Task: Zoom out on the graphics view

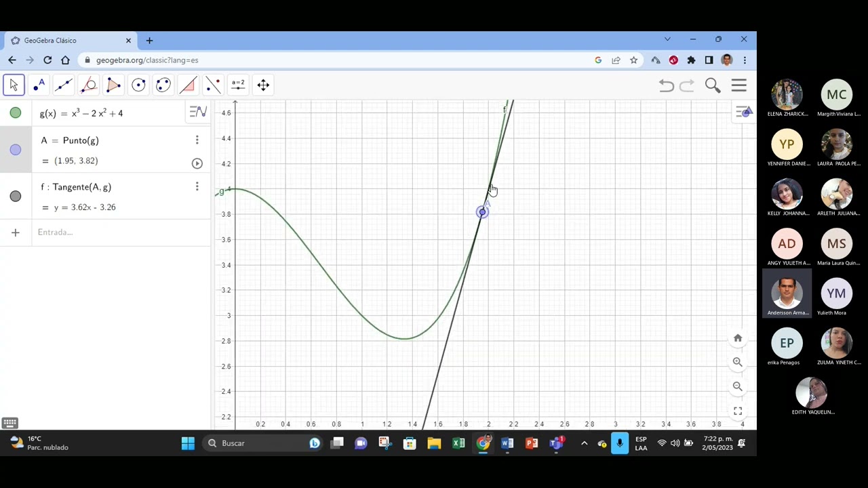Action: 738,386
